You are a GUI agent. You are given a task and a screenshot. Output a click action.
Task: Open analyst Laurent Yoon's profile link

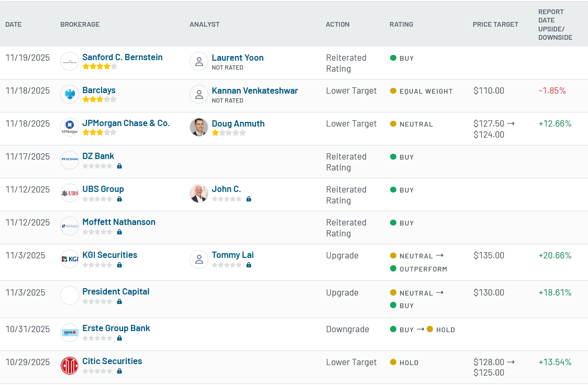tap(238, 58)
